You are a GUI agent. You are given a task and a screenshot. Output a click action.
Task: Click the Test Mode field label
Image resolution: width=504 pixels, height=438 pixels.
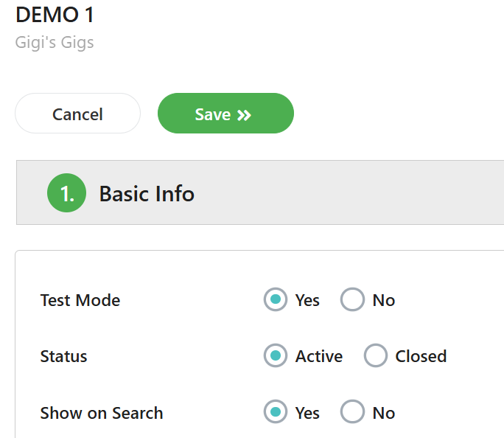(x=80, y=300)
